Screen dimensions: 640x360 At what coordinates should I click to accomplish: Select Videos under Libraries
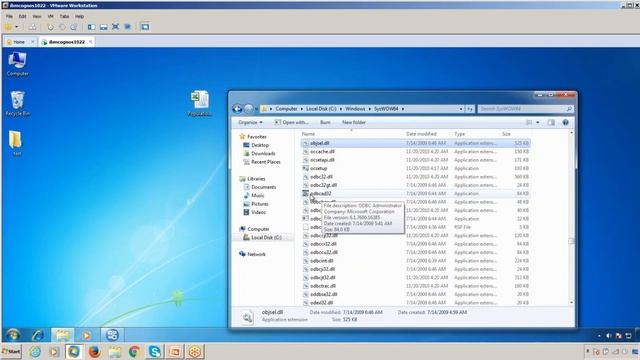(255, 212)
